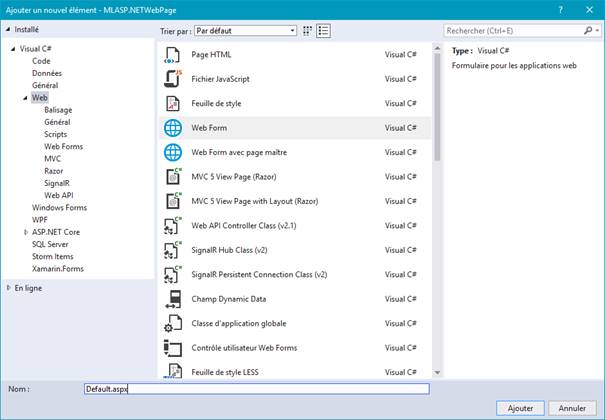
Task: Click the Ajouter button
Action: pyautogui.click(x=520, y=408)
